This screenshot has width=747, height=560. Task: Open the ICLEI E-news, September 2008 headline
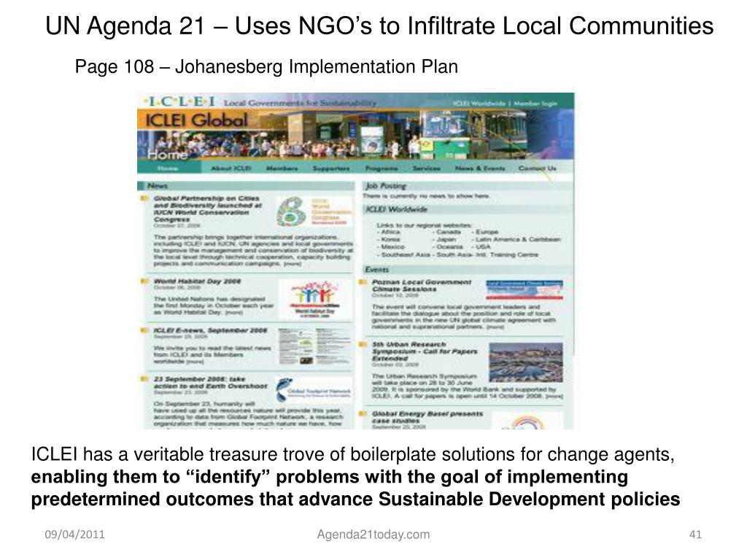tap(210, 330)
